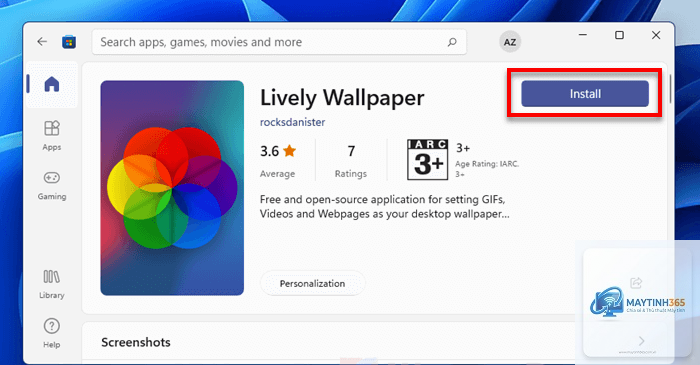Screen dimensions: 700x365
Task: Open the Apps section in sidebar
Action: click(x=52, y=136)
